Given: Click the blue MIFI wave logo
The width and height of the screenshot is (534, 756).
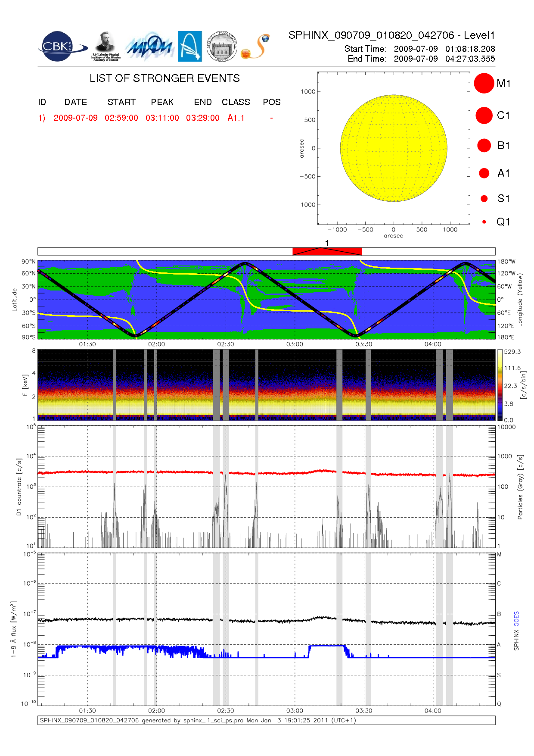Looking at the screenshot, I should click(149, 46).
